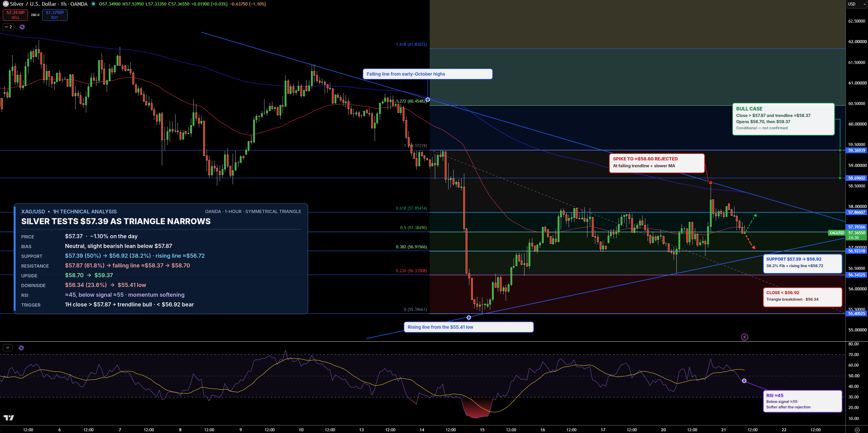Click the 0.5 (57.38490) Fibonacci level label
The width and height of the screenshot is (868, 433).
click(x=413, y=228)
